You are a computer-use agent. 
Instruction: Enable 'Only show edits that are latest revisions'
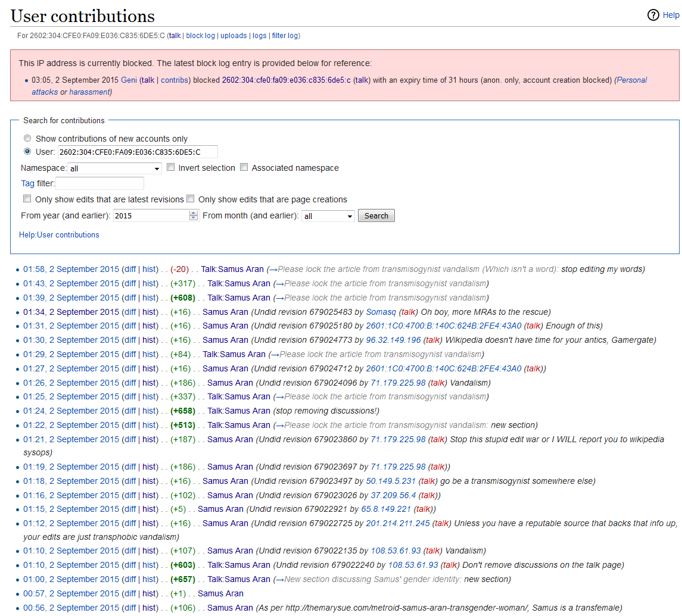point(27,199)
